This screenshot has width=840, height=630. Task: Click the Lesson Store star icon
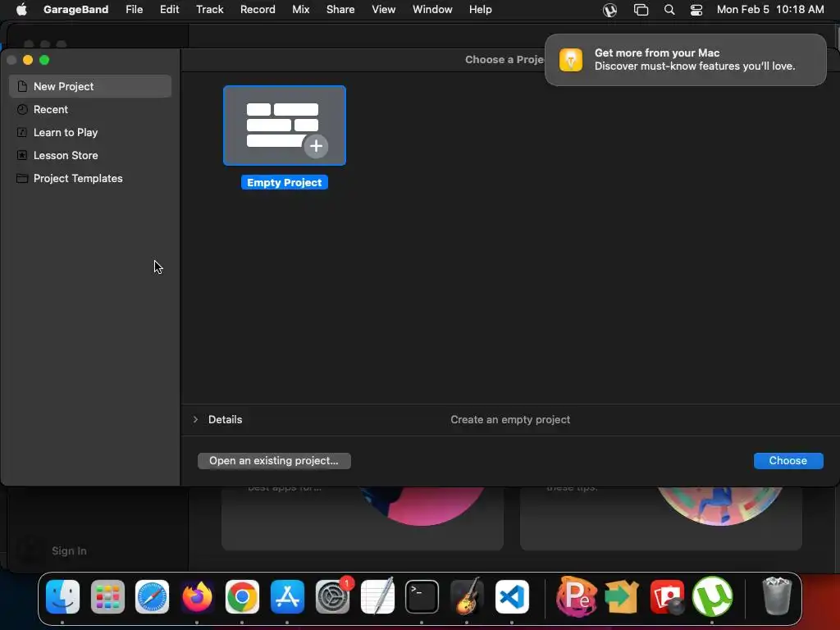point(22,155)
